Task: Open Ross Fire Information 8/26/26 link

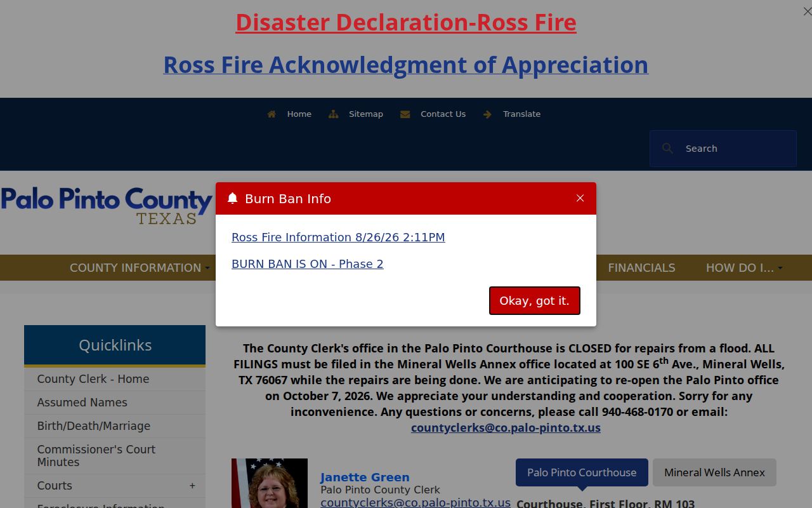Action: pyautogui.click(x=338, y=237)
